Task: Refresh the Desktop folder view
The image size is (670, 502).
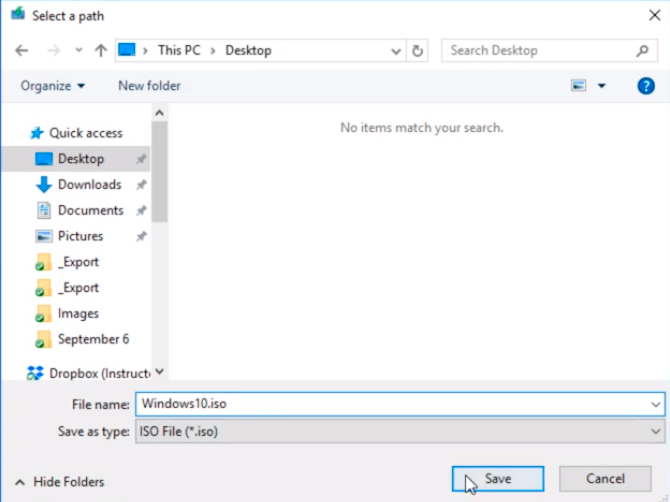Action: coord(418,51)
